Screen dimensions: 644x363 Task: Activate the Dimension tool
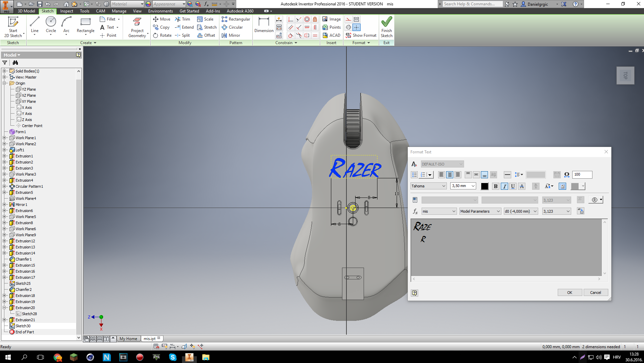(264, 26)
